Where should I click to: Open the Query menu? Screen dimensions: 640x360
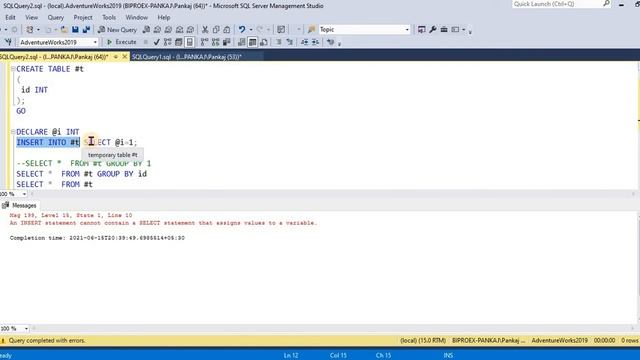coord(56,18)
